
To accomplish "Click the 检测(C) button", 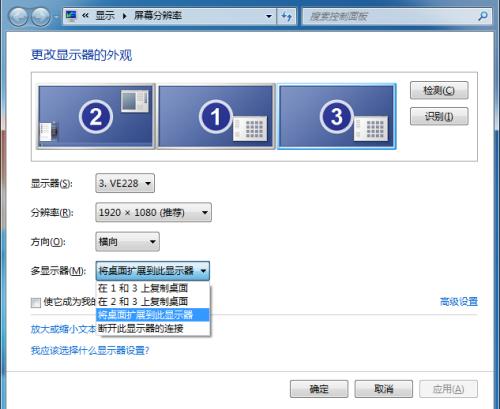I will [439, 90].
